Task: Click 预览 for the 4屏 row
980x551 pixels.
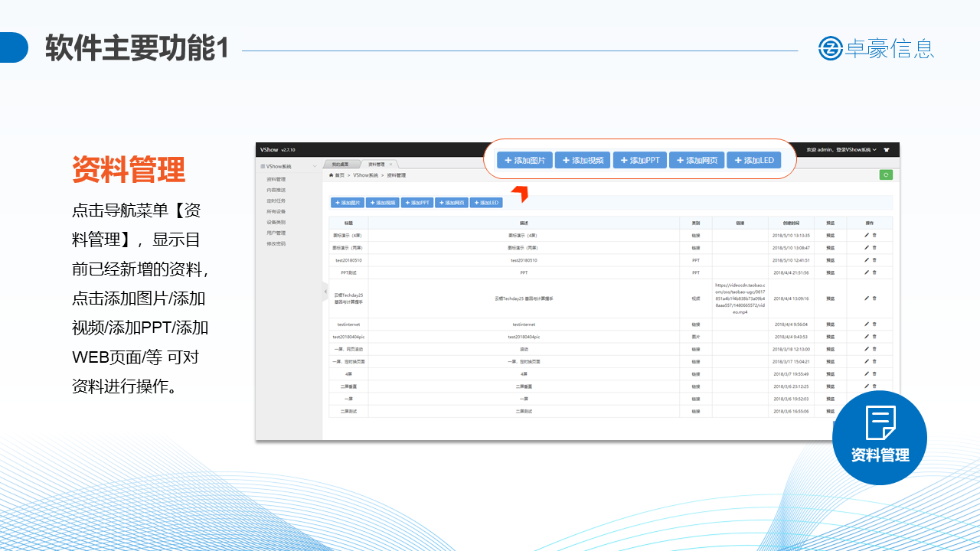Action: pyautogui.click(x=830, y=374)
